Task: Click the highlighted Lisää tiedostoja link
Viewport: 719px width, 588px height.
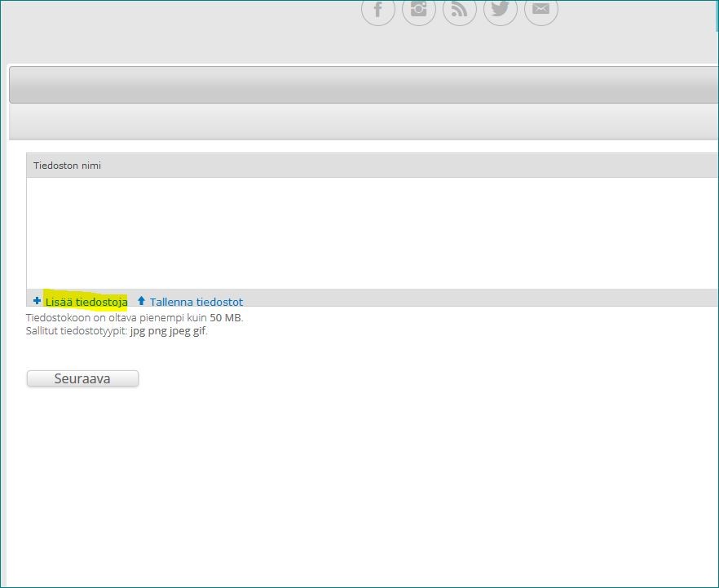Action: (86, 302)
